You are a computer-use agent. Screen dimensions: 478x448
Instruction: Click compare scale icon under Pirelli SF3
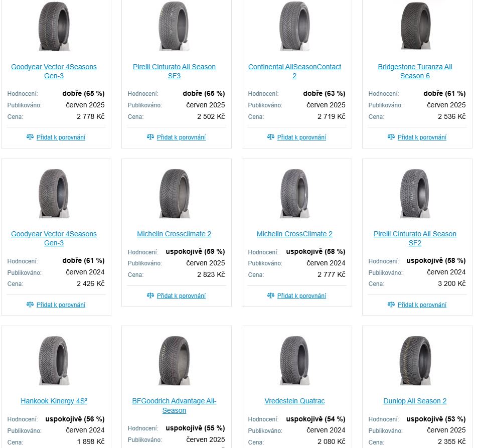[150, 137]
